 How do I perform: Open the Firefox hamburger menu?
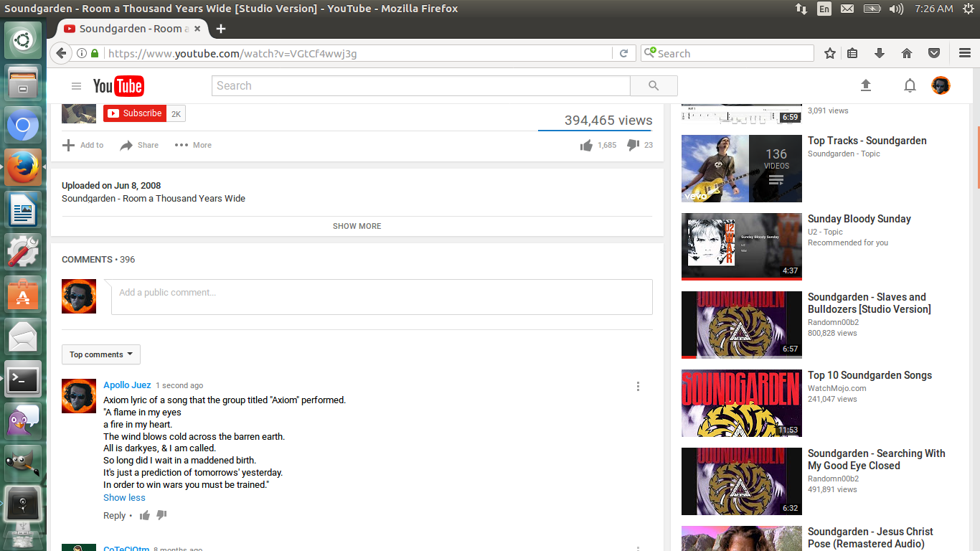click(x=965, y=53)
